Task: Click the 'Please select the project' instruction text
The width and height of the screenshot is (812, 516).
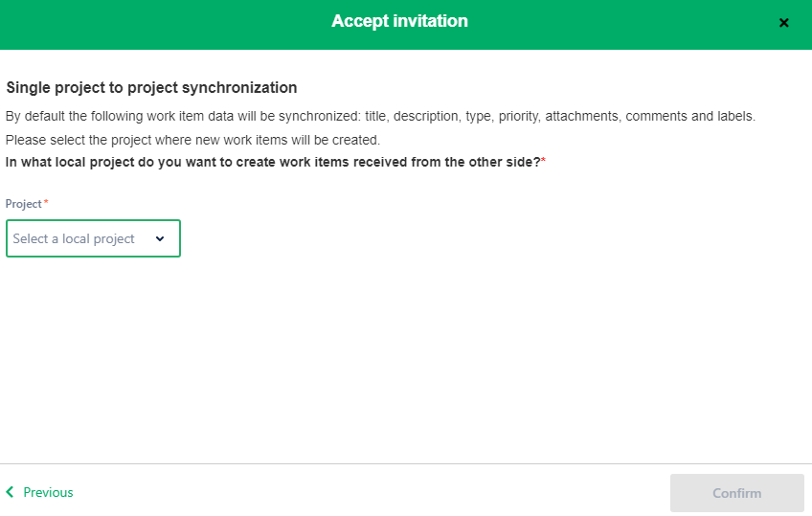Action: pos(192,140)
